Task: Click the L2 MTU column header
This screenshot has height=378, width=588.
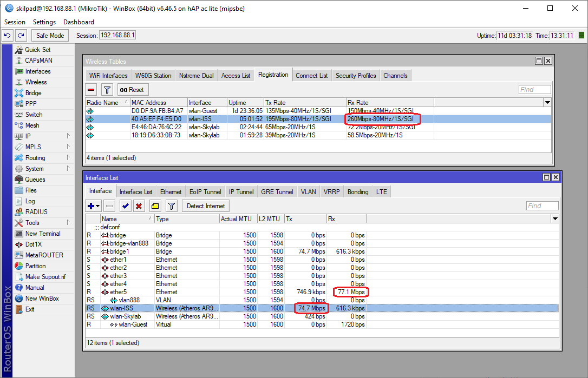Action: [x=271, y=219]
